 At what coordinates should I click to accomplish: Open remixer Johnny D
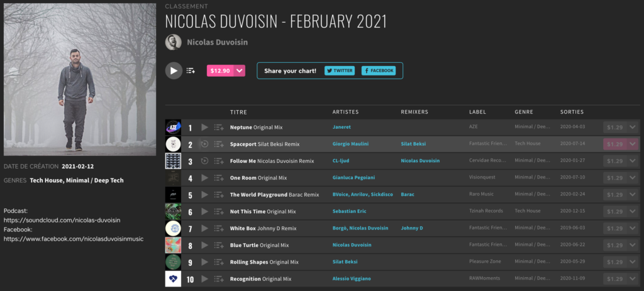pyautogui.click(x=411, y=228)
